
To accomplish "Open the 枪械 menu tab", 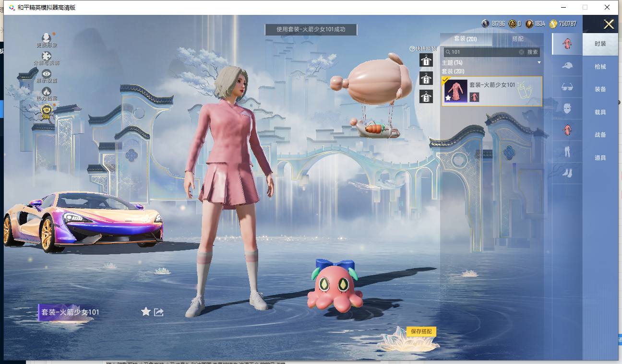I will click(x=600, y=67).
